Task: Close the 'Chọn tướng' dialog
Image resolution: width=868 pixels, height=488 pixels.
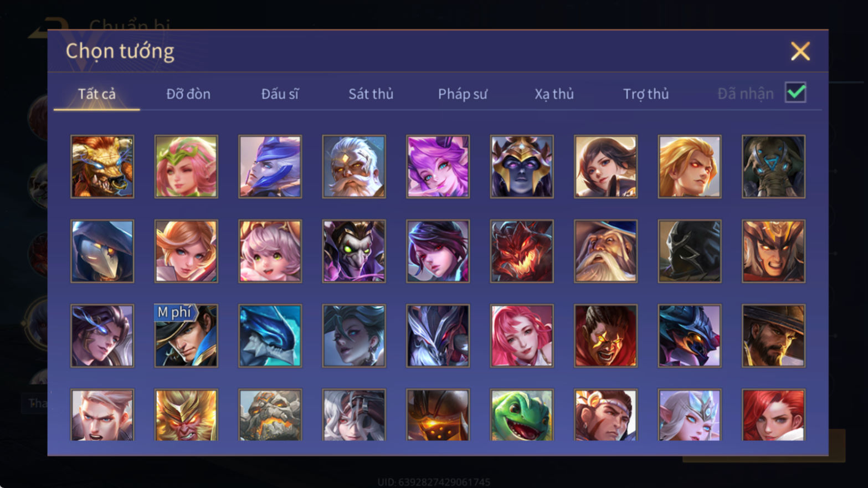Action: [800, 51]
